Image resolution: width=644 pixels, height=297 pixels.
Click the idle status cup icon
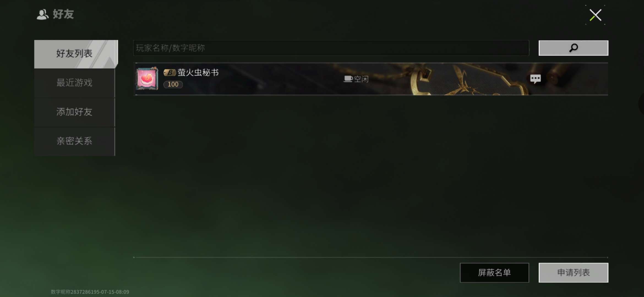coord(348,79)
